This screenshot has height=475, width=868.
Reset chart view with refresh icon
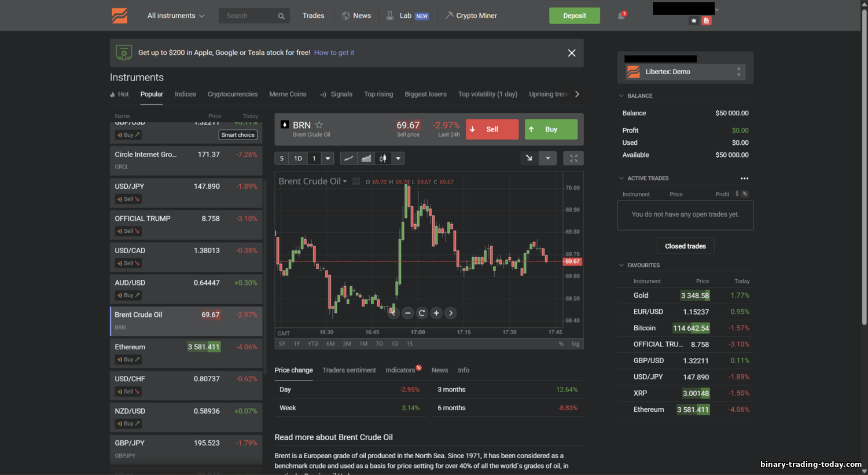click(422, 313)
